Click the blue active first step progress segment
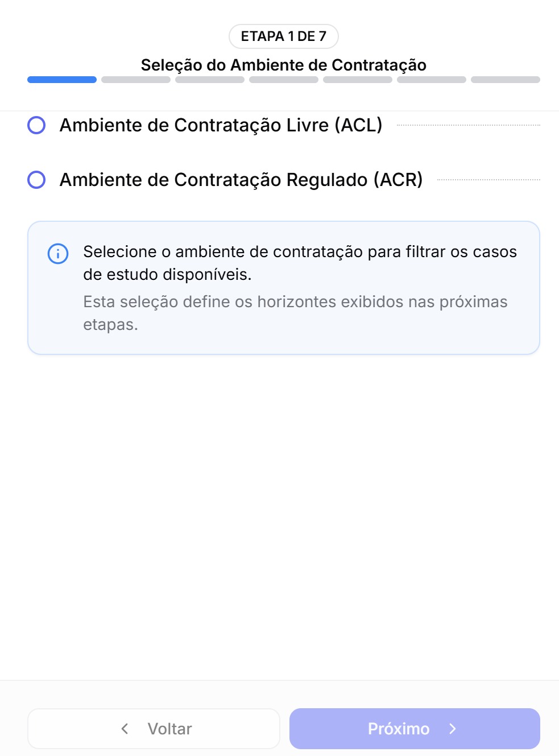The height and width of the screenshot is (756, 559). [62, 80]
